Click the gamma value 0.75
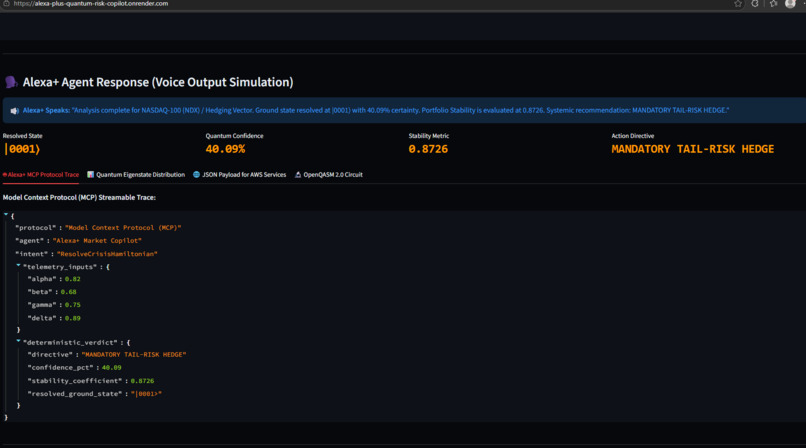This screenshot has width=806, height=448. (x=72, y=305)
